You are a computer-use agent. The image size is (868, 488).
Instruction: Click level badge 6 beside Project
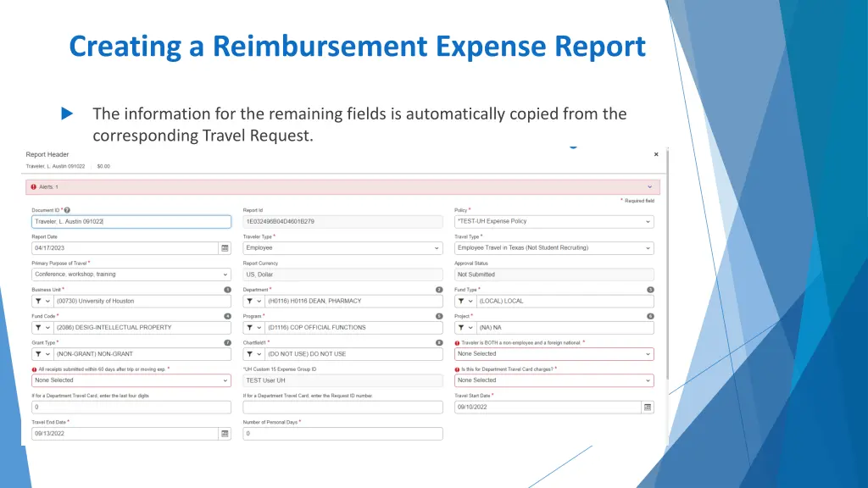(650, 317)
